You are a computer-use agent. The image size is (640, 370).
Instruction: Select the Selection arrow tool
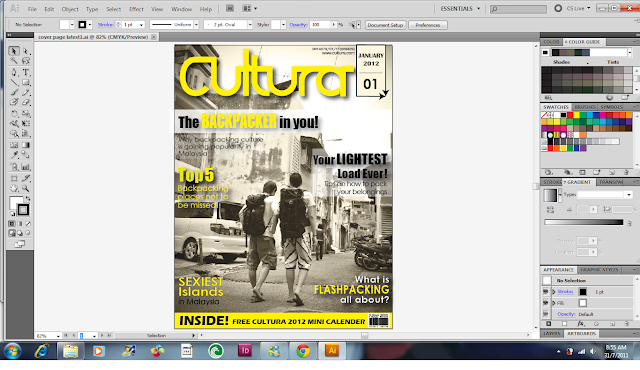coord(14,51)
